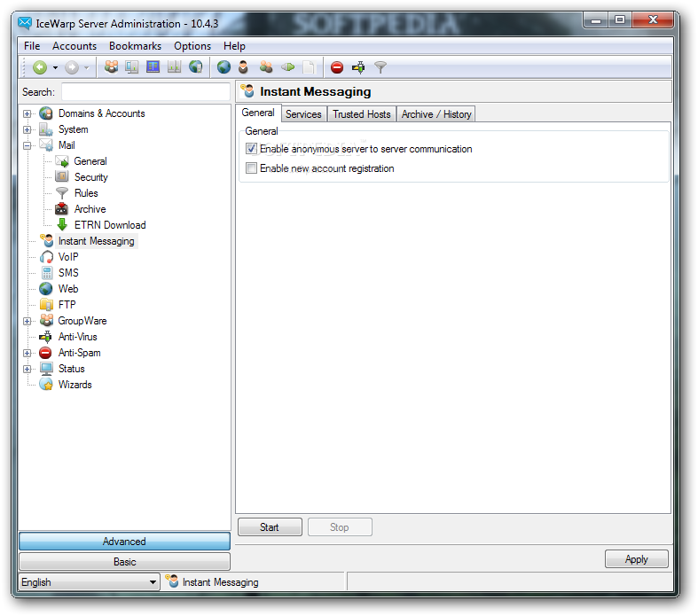Click the funnel filter toolbar icon
Image resolution: width=698 pixels, height=616 pixels.
pos(380,67)
